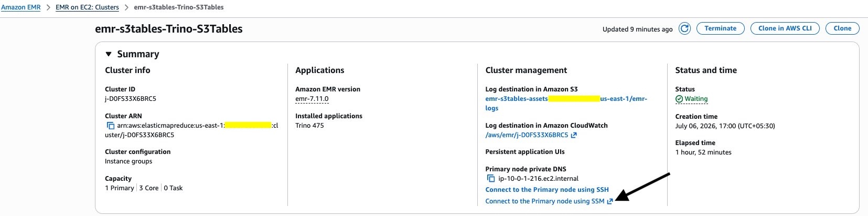This screenshot has width=868, height=216.
Task: Click the Summary heading
Action: click(x=138, y=54)
